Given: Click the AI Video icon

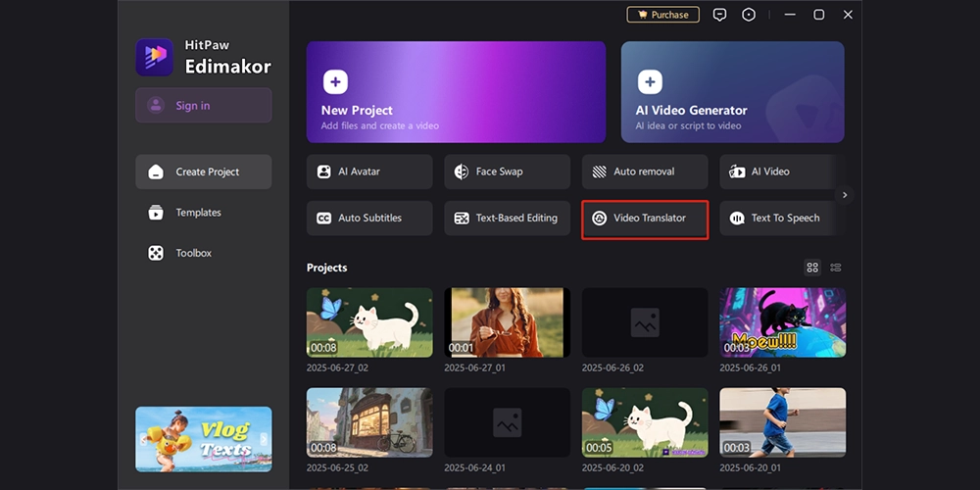Looking at the screenshot, I should (737, 171).
